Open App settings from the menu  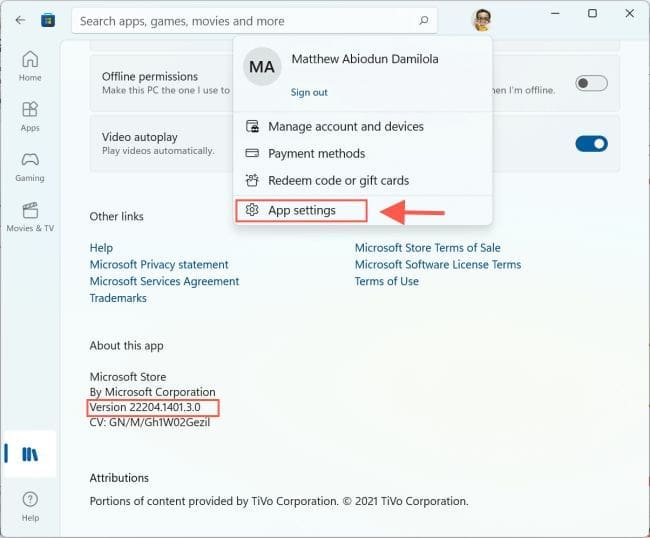[301, 210]
